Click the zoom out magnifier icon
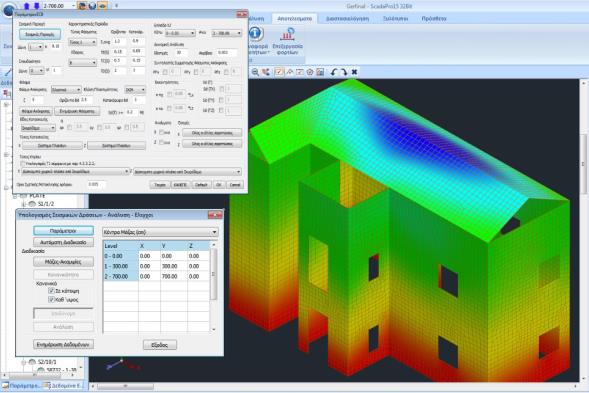Screen dimensions: 589x393 (x=255, y=72)
